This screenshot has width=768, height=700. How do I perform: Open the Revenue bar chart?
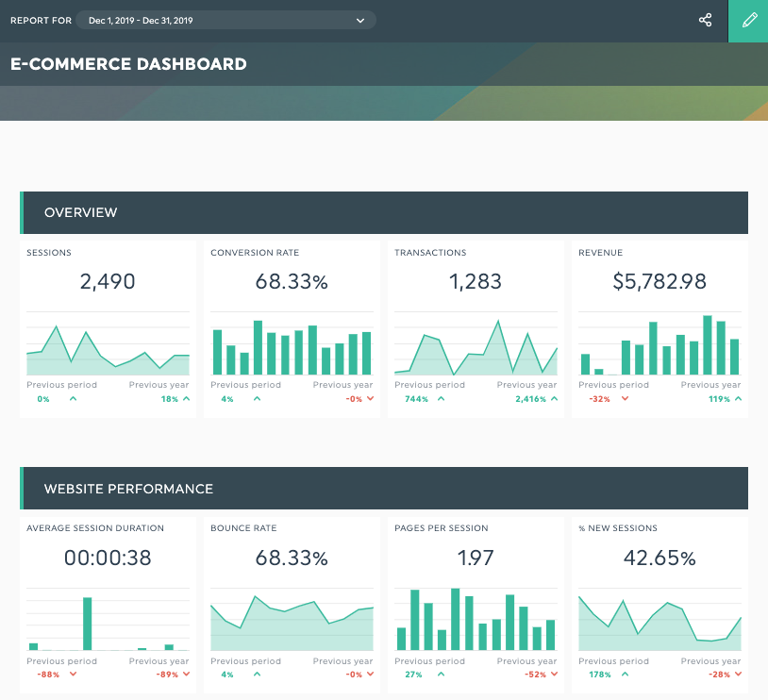point(659,344)
